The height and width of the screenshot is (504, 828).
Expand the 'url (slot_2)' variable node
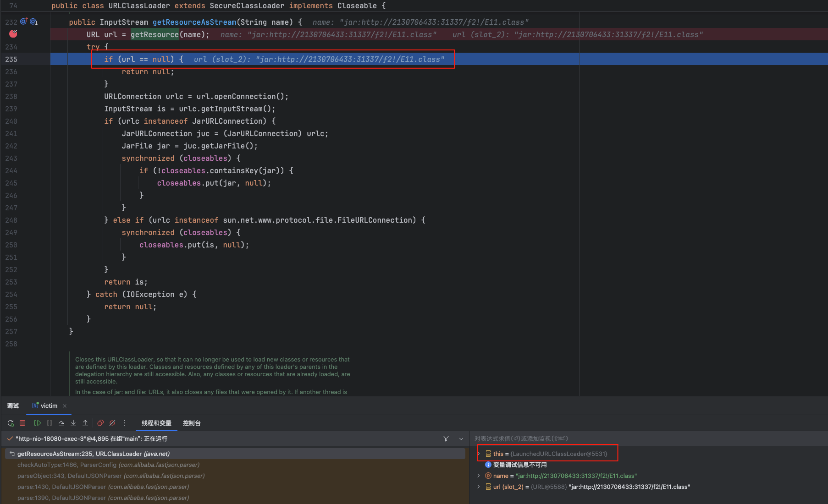(479, 487)
